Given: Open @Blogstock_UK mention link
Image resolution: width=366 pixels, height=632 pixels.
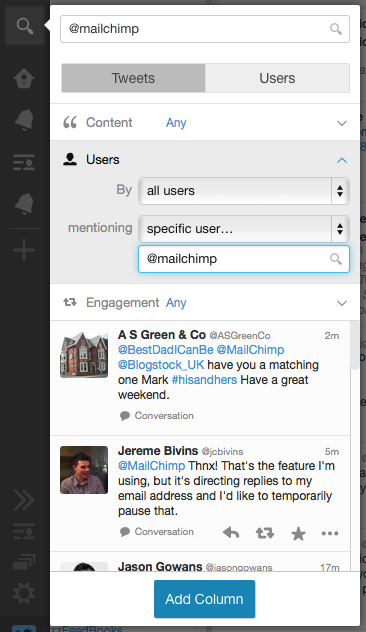Looking at the screenshot, I should (161, 365).
